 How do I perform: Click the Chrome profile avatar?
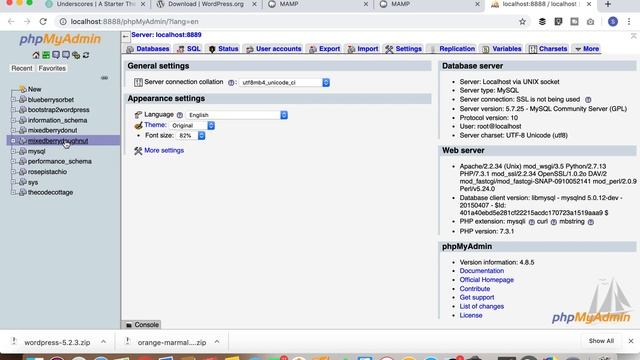click(613, 22)
